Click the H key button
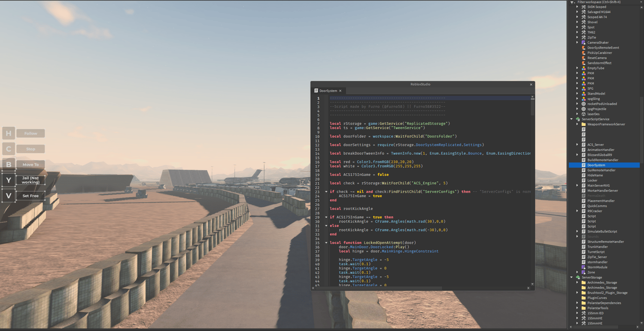The image size is (644, 331). [9, 133]
